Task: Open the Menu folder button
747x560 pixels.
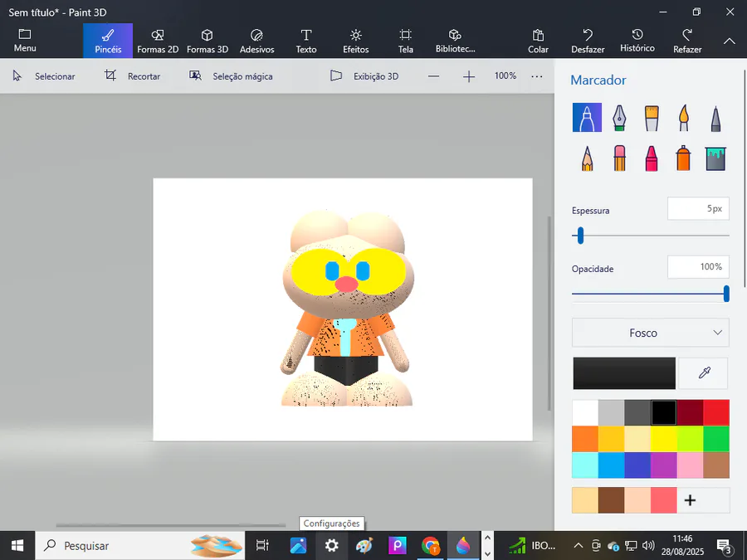Action: pos(25,41)
